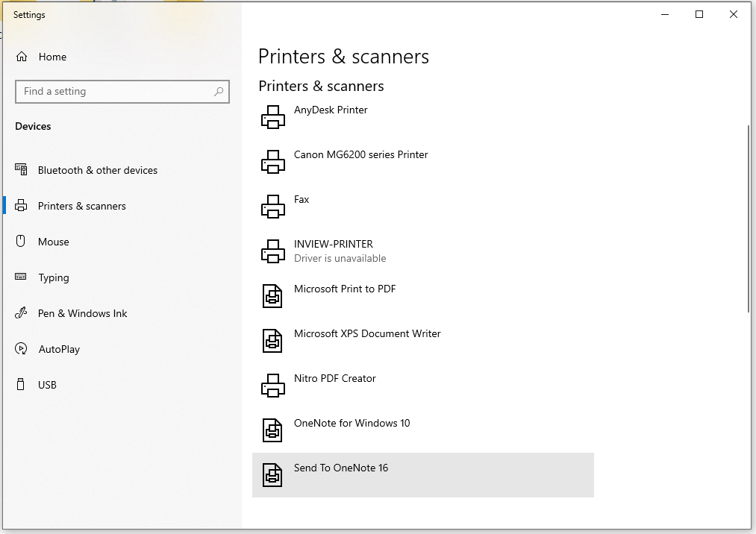Select Microsoft Print to PDF name
Viewport: 756px width, 534px height.
click(345, 289)
